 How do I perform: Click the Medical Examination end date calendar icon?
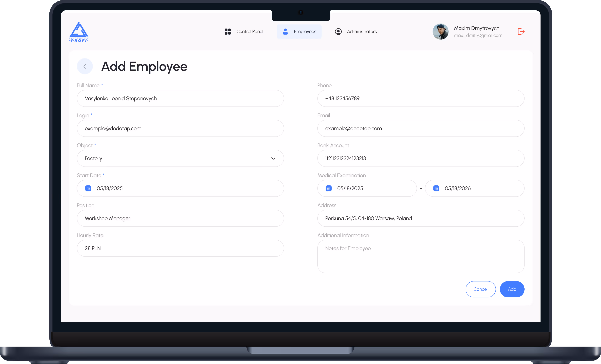click(x=436, y=188)
